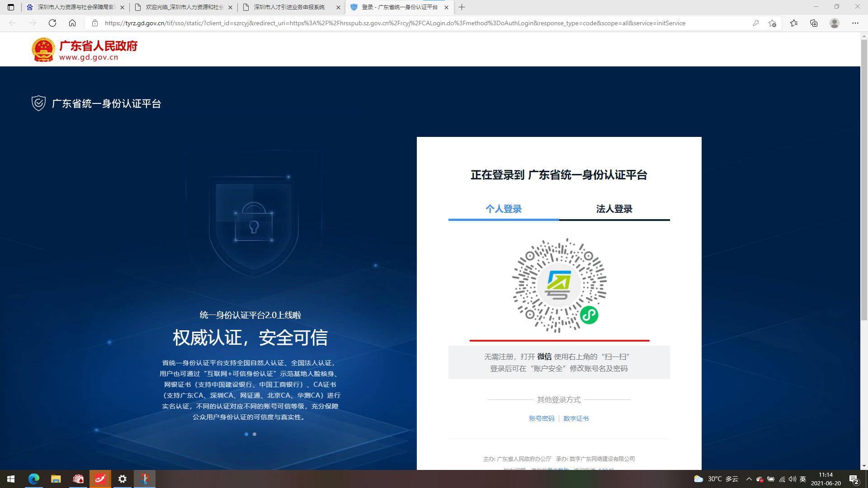
Task: Switch to 深圳市人才引进业务申报系统 browser tab
Action: click(x=289, y=7)
